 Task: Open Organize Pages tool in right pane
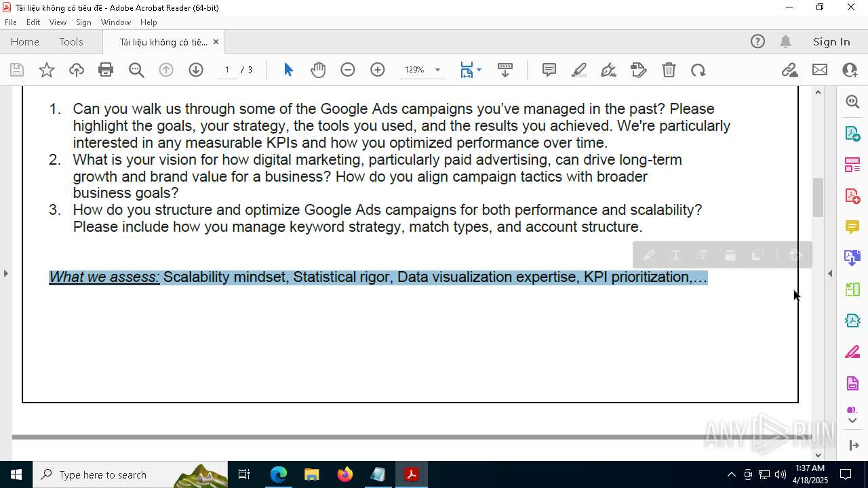852,290
